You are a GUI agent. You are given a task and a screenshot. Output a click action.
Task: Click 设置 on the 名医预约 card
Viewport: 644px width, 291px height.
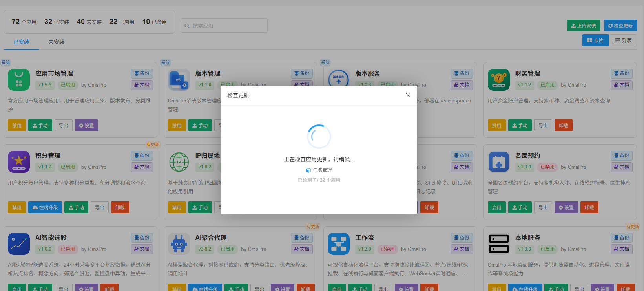(566, 208)
